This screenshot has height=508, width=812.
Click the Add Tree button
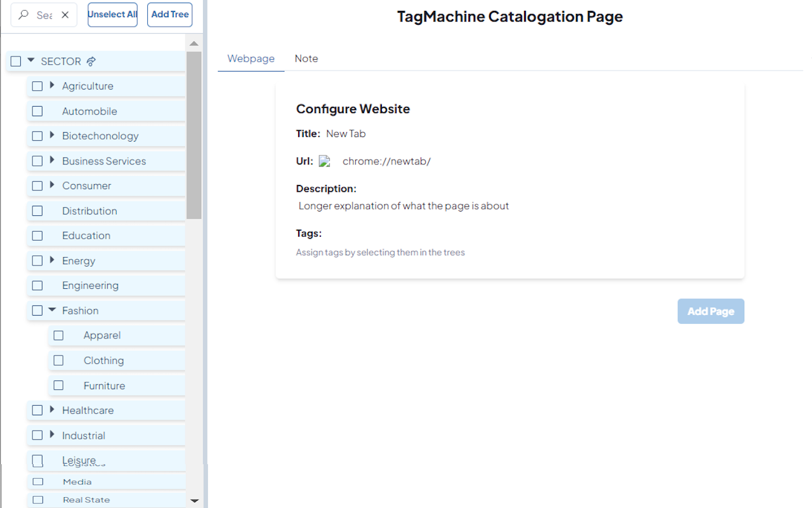pyautogui.click(x=169, y=15)
